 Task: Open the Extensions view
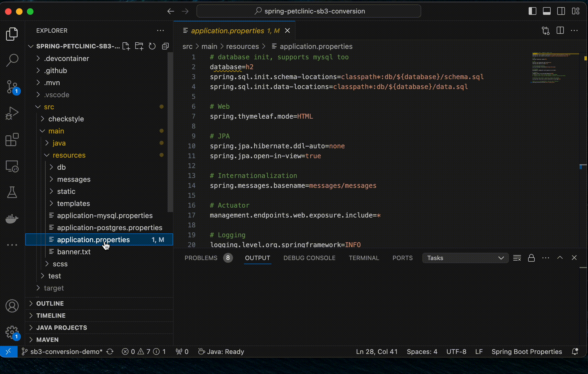click(x=12, y=139)
